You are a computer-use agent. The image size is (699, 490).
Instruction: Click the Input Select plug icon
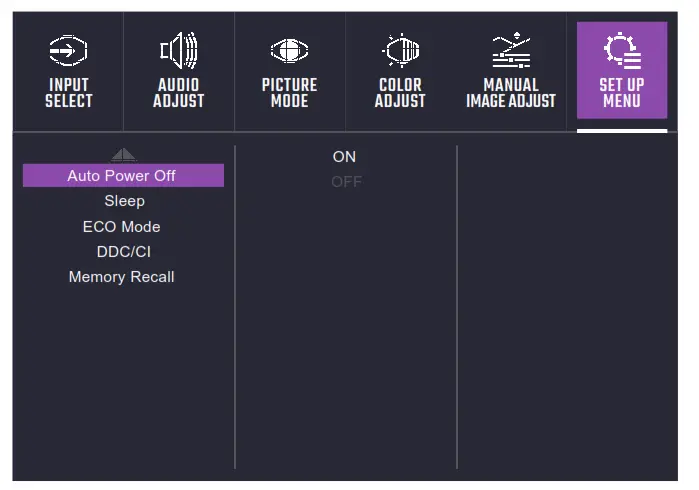coord(68,51)
